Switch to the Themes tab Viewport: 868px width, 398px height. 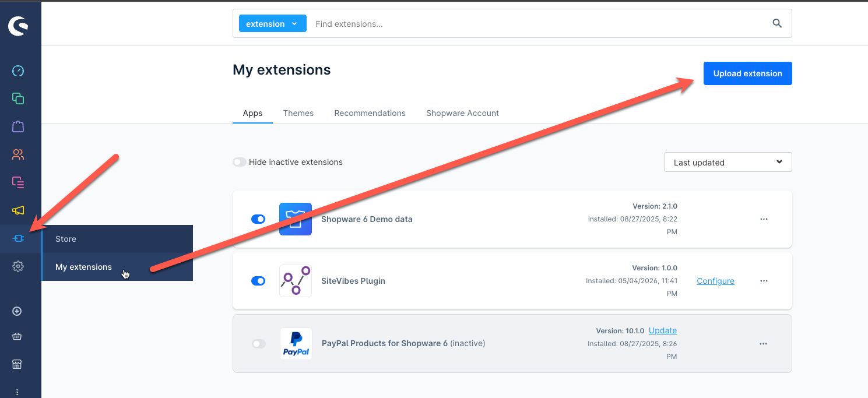coord(298,113)
